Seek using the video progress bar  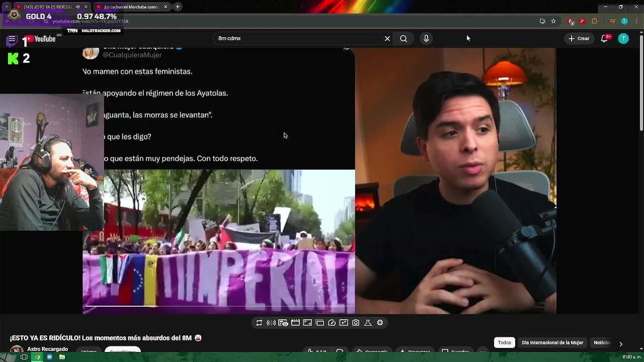[219, 306]
